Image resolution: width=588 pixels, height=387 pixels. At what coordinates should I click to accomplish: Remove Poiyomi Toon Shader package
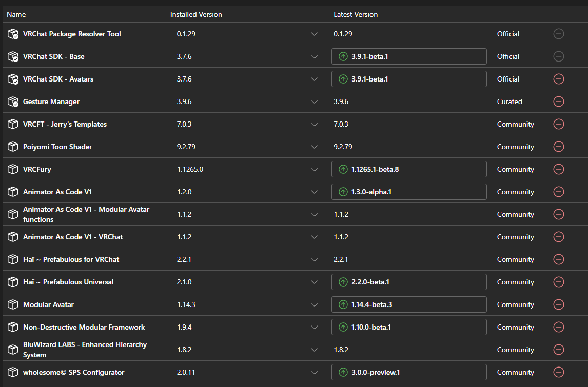point(558,147)
